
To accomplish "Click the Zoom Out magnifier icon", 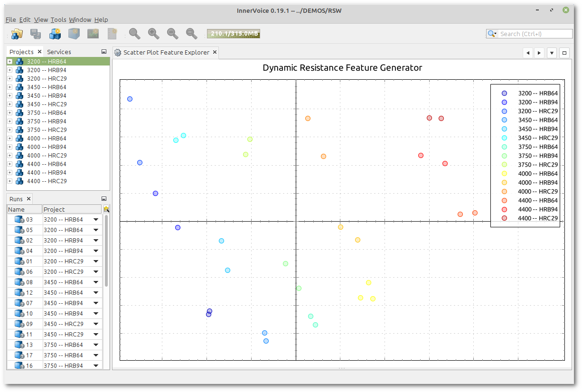I will point(173,34).
